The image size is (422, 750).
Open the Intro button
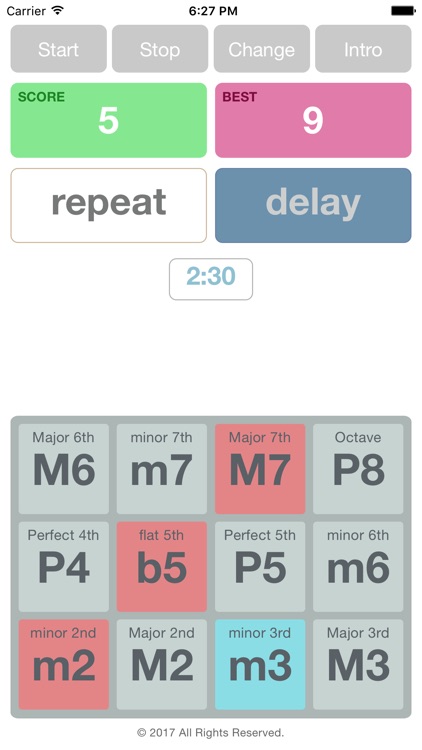click(363, 49)
